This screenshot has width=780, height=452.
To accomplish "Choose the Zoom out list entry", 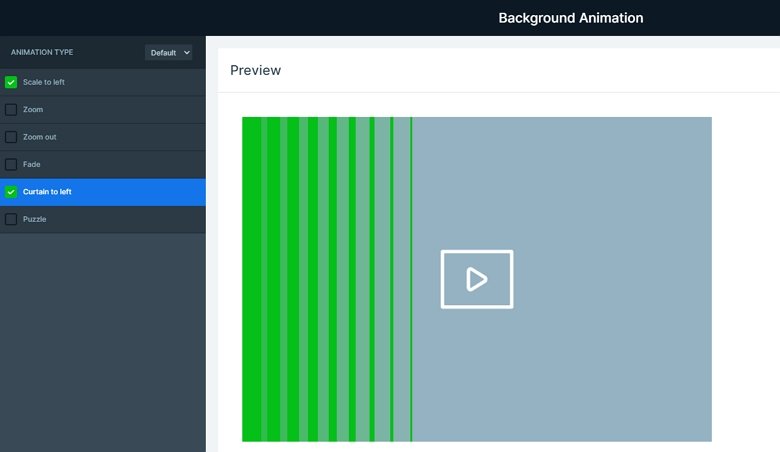I will pos(39,137).
